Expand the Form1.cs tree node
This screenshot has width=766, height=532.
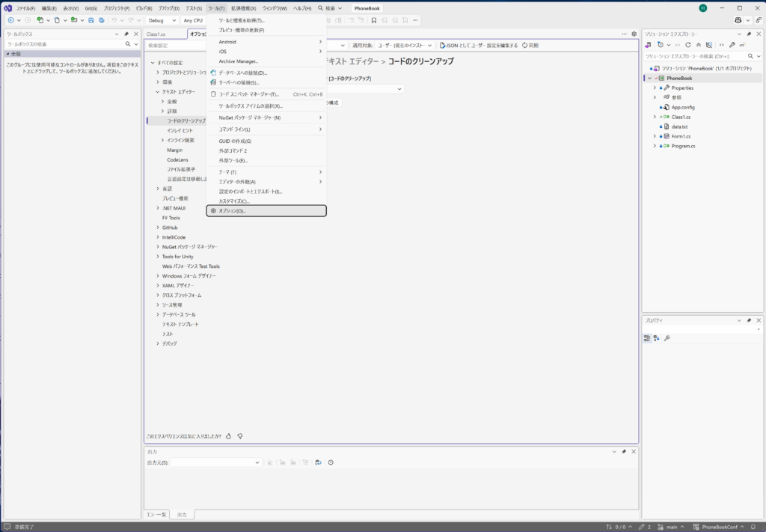coord(655,136)
